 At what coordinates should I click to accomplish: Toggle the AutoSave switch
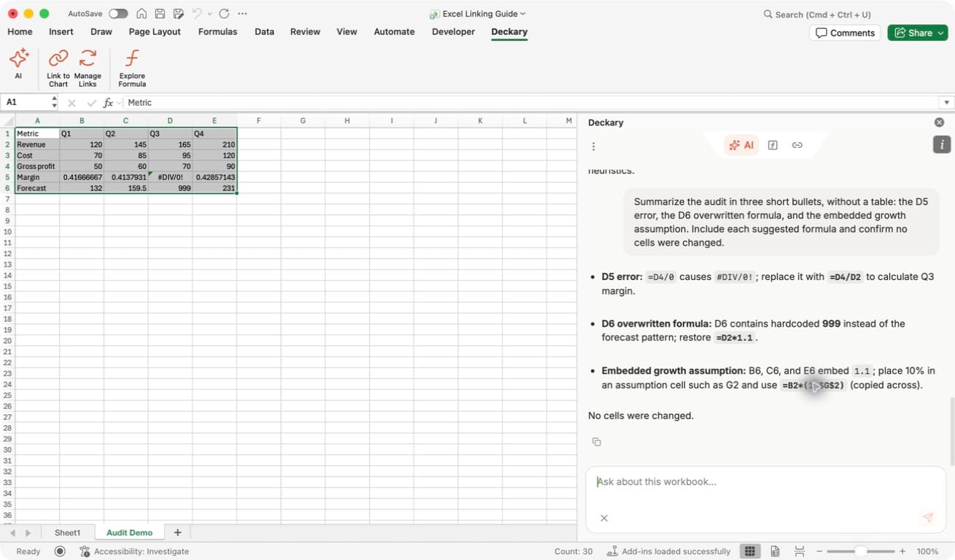tap(118, 14)
